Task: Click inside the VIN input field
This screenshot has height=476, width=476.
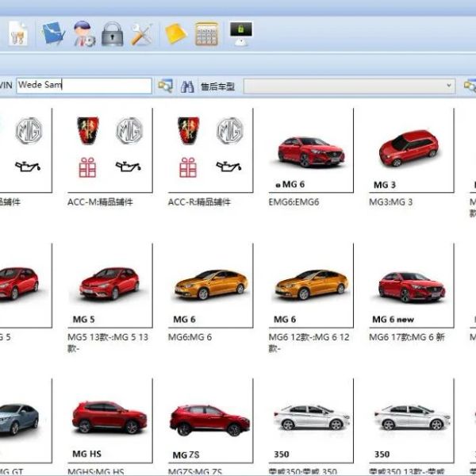Action: [84, 86]
